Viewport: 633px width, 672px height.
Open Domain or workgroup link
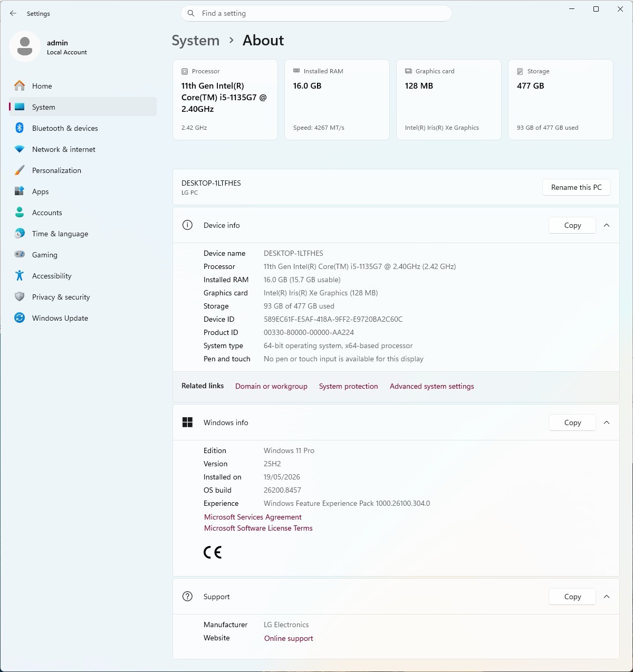(271, 386)
